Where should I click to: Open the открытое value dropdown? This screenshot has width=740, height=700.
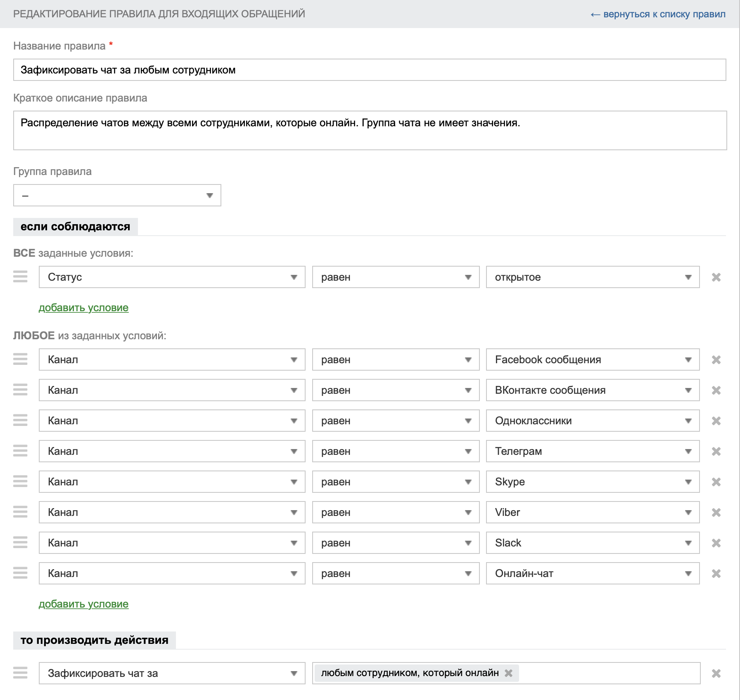[x=593, y=277]
